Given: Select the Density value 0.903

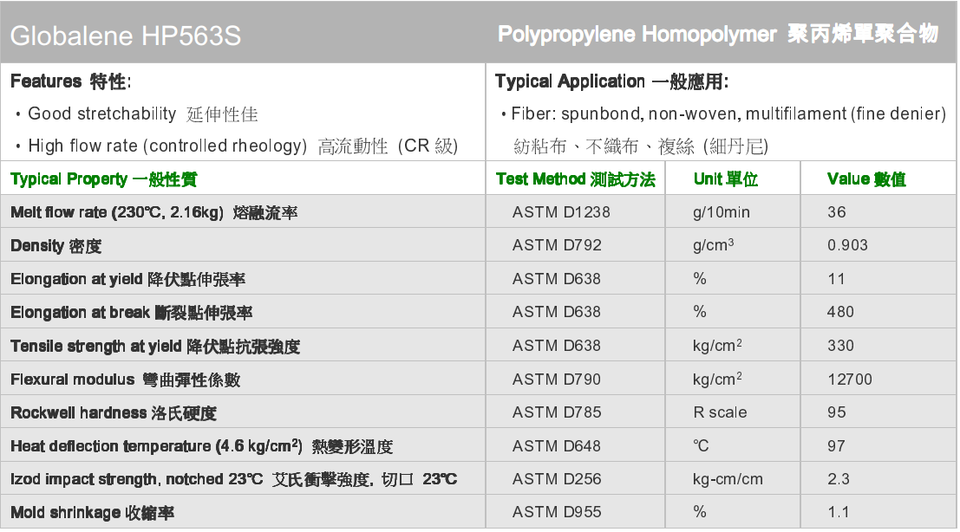Looking at the screenshot, I should [847, 246].
